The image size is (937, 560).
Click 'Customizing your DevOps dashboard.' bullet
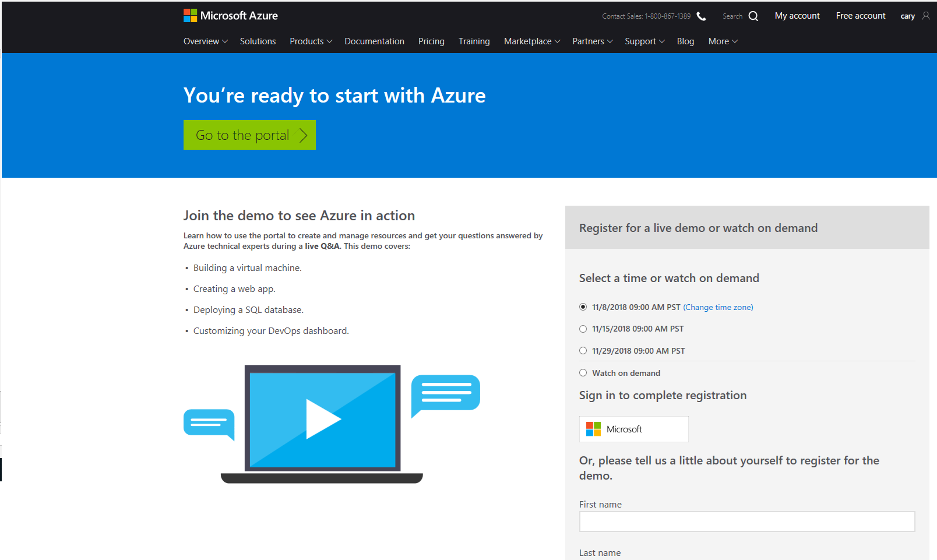point(271,331)
